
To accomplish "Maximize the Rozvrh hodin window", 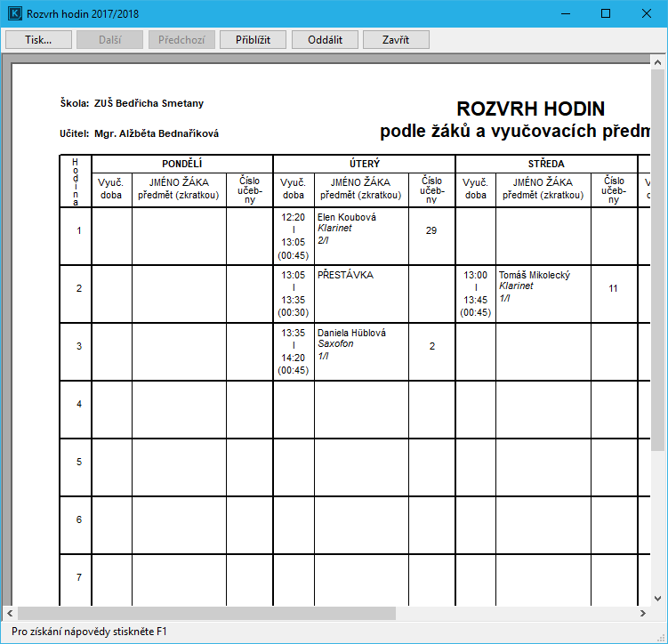I will tap(606, 14).
